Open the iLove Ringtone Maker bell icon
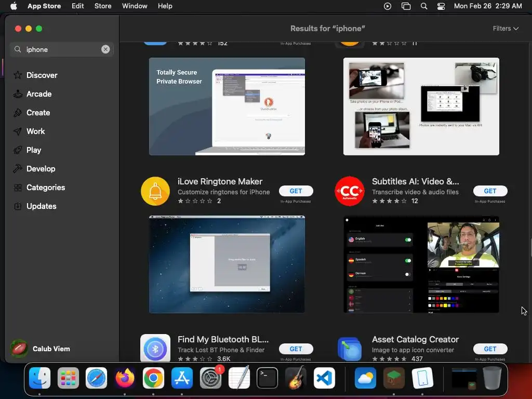This screenshot has height=399, width=532. (x=155, y=191)
